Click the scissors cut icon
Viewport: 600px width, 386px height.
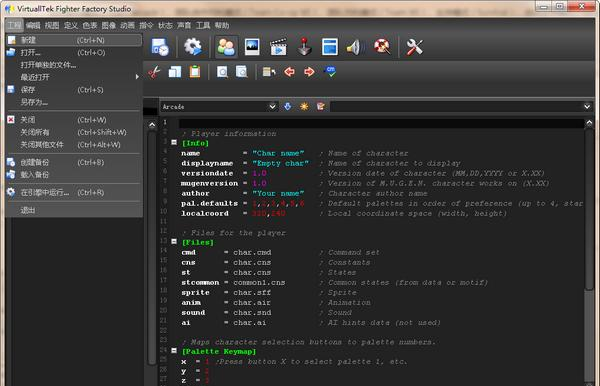154,72
